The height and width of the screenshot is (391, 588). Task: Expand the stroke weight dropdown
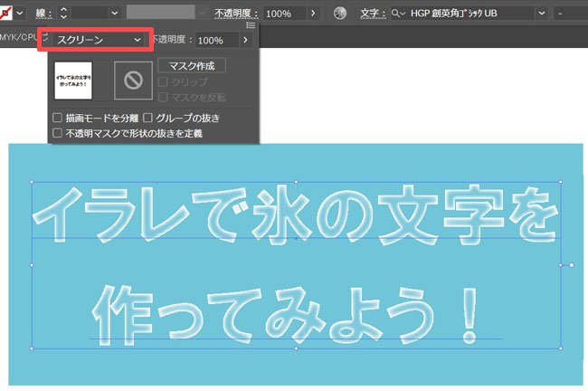[x=115, y=14]
